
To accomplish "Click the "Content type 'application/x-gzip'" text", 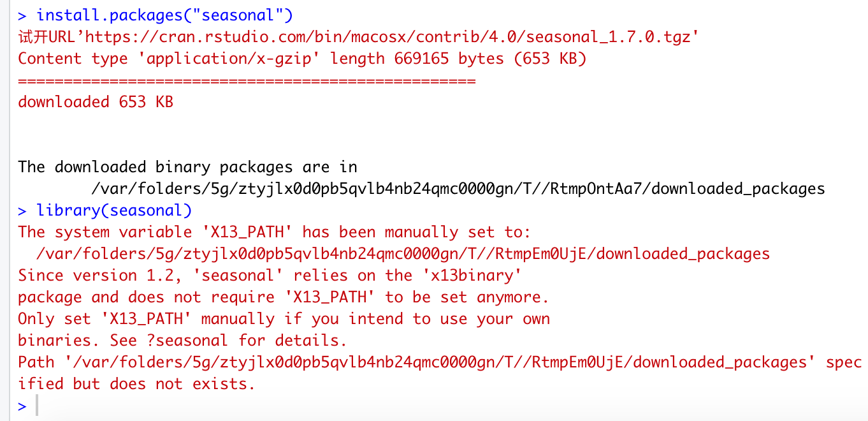I will [x=169, y=59].
